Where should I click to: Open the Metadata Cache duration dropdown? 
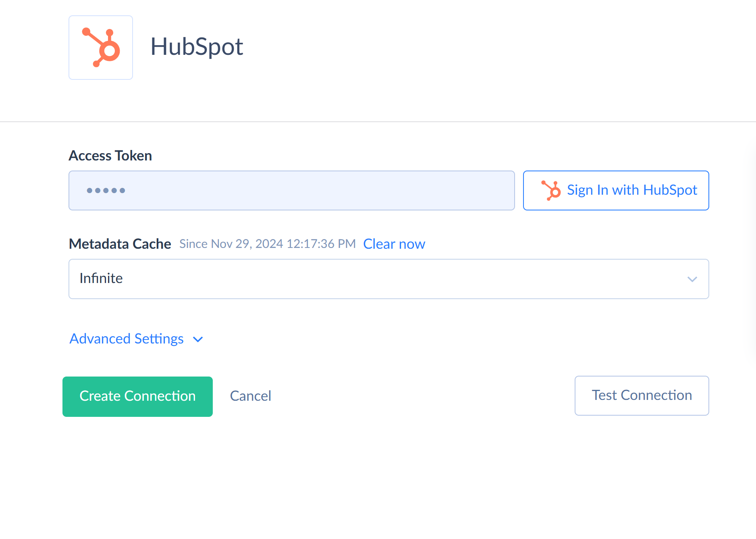point(388,279)
